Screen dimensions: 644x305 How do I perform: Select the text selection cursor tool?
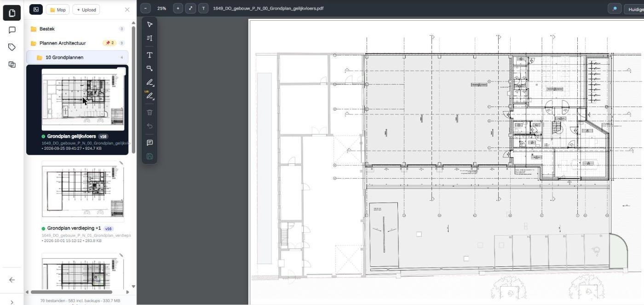149,38
